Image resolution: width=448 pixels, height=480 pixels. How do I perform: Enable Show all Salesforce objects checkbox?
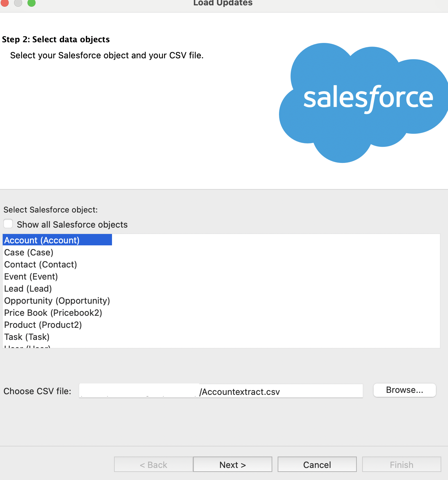point(8,224)
